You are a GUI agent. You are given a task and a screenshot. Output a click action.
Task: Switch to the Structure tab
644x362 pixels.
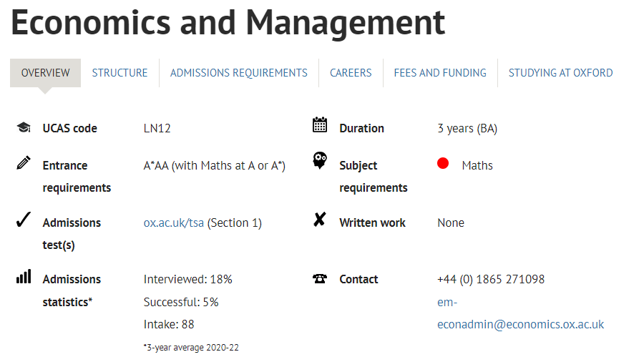[x=119, y=73]
